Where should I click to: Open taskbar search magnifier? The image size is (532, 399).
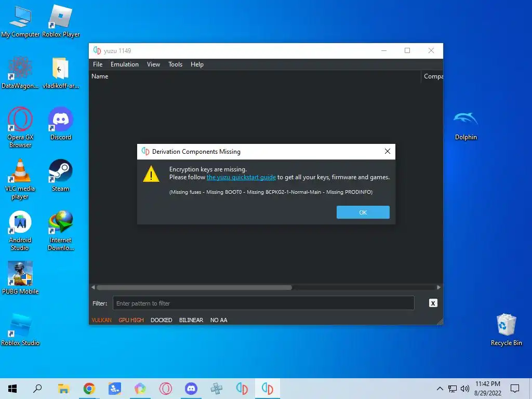37,389
